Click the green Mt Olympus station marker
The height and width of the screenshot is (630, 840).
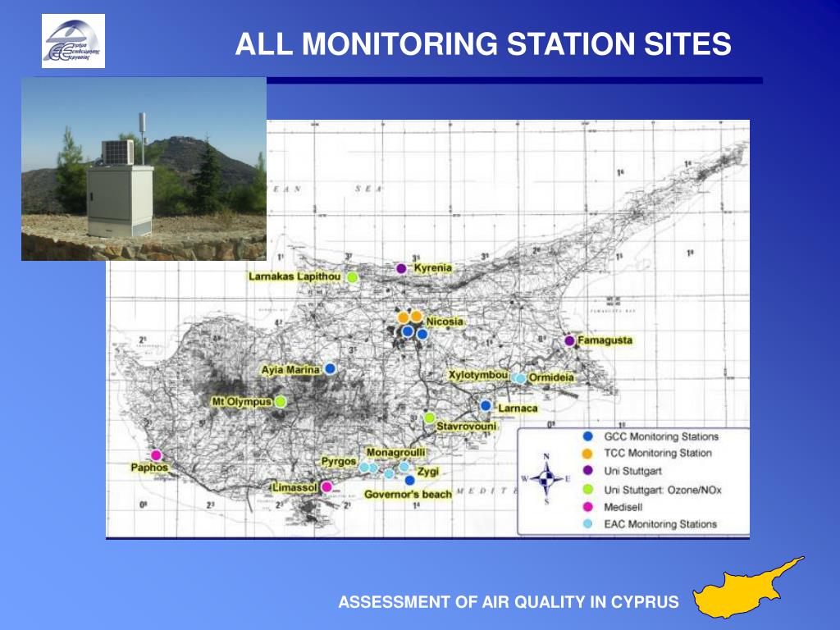(281, 401)
